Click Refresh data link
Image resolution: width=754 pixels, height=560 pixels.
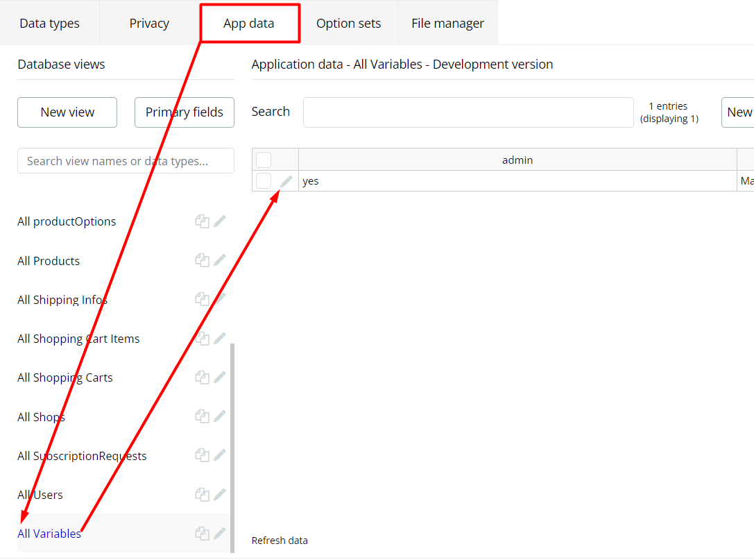click(280, 541)
